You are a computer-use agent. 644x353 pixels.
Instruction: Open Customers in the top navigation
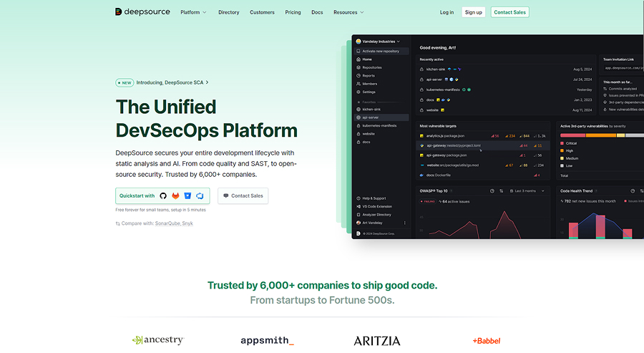[x=262, y=12]
